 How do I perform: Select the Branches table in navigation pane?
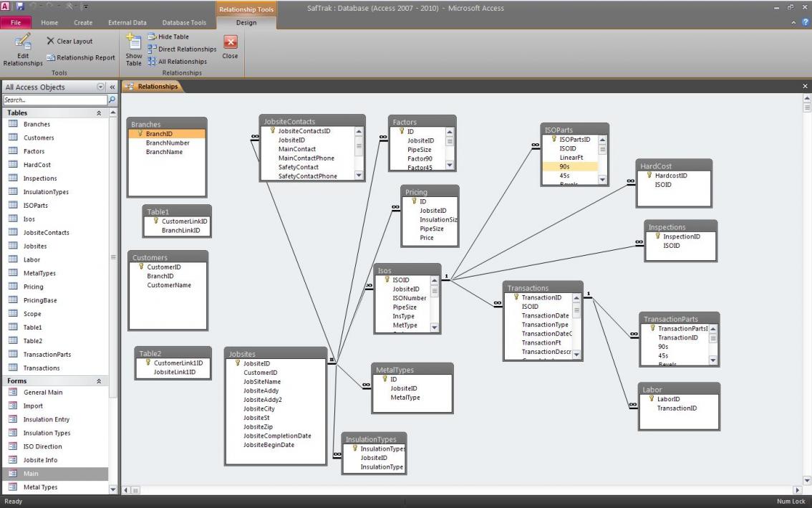coord(37,124)
